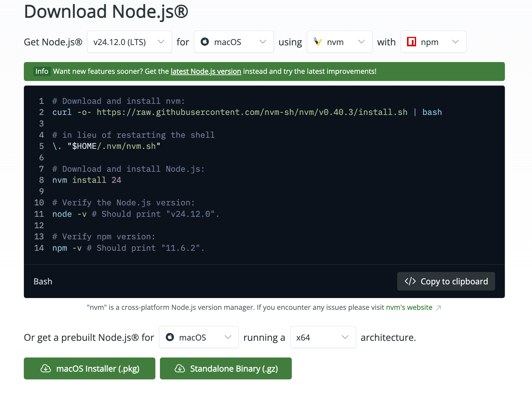This screenshot has height=397, width=532.
Task: Download the Standalone Binary (.gz)
Action: coord(226,369)
